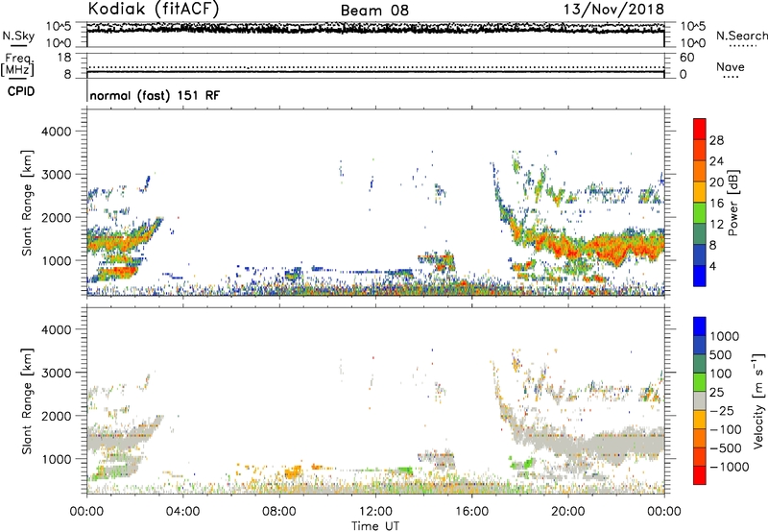Click the "3000" tick on the velocity panel
Screen dimensions: 768x532
(x=57, y=373)
